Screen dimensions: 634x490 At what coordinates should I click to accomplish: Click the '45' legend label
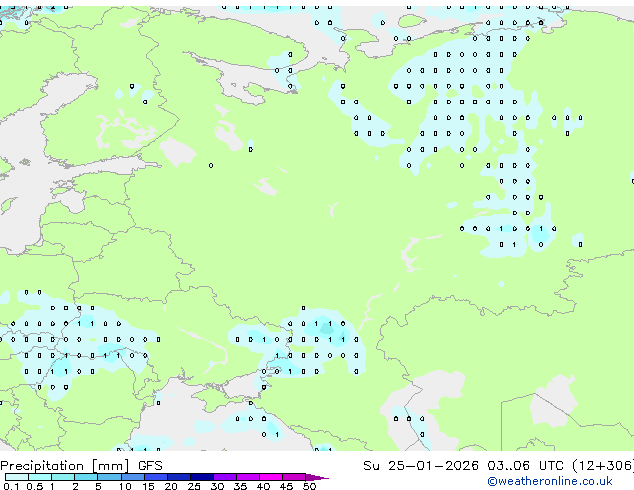286,486
